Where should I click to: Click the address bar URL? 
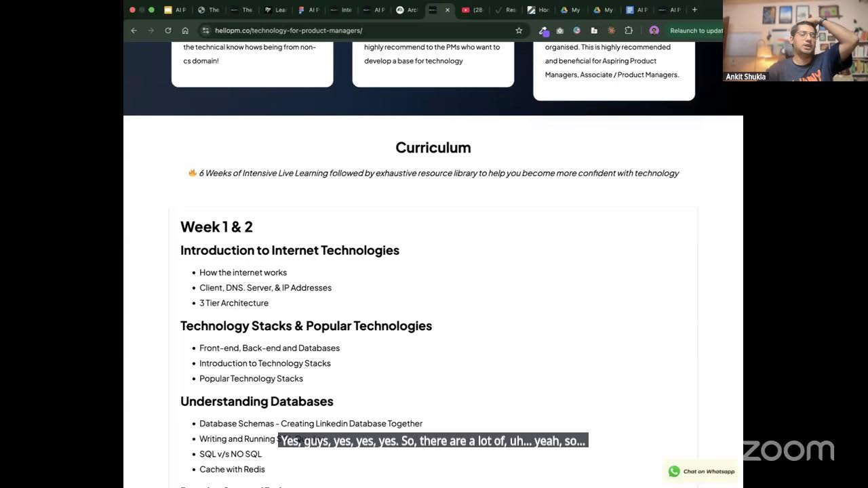click(288, 30)
